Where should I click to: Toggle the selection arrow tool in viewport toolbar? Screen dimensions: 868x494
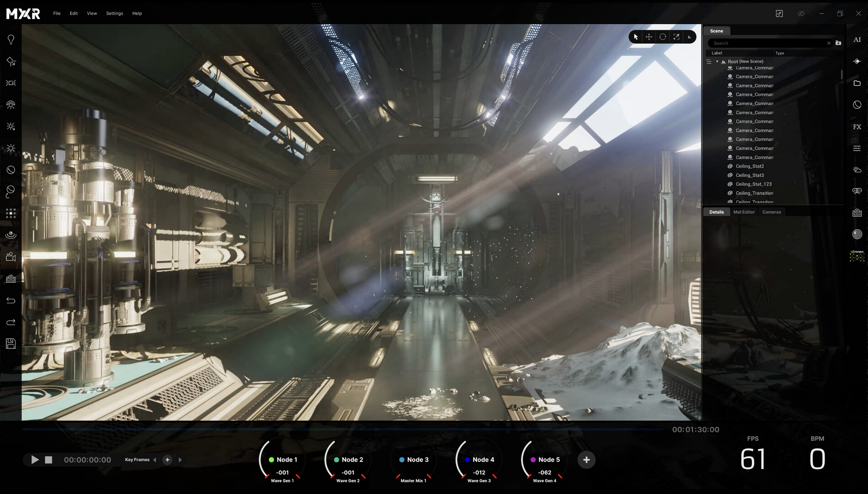[x=635, y=37]
